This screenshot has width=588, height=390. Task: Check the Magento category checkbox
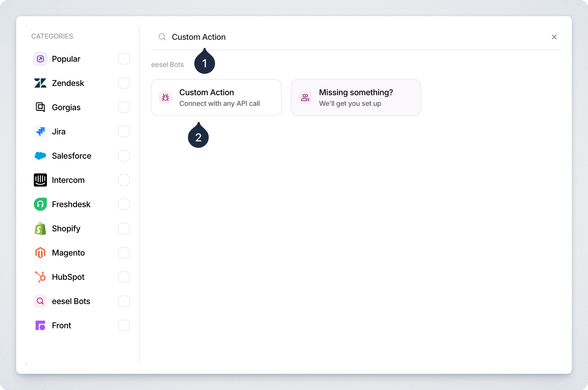click(x=124, y=253)
